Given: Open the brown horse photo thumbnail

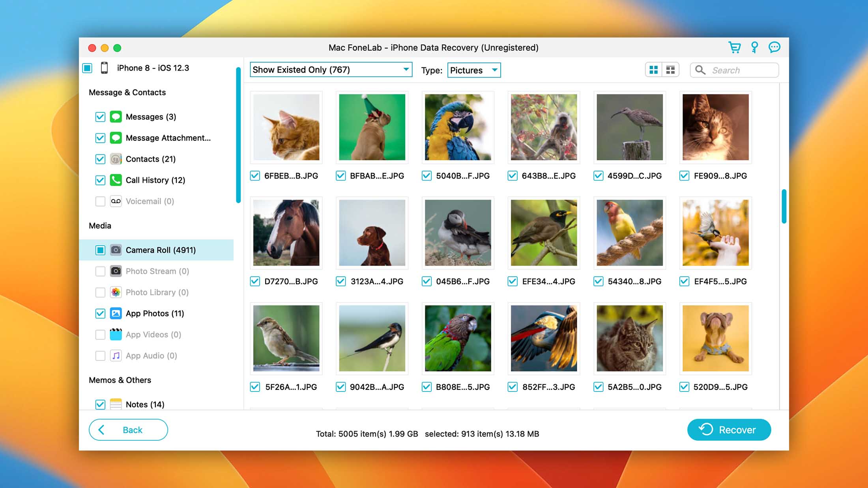Looking at the screenshot, I should pyautogui.click(x=286, y=233).
